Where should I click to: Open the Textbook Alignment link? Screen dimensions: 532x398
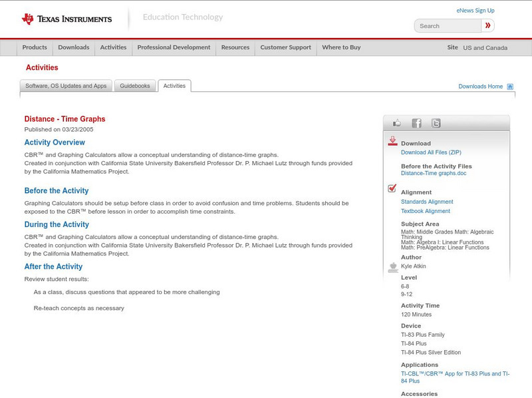coord(426,211)
